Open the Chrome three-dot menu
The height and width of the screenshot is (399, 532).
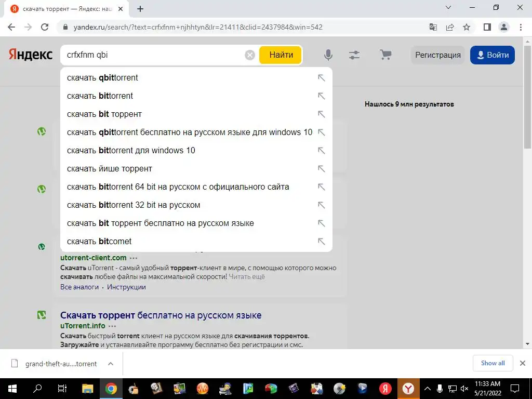click(521, 27)
